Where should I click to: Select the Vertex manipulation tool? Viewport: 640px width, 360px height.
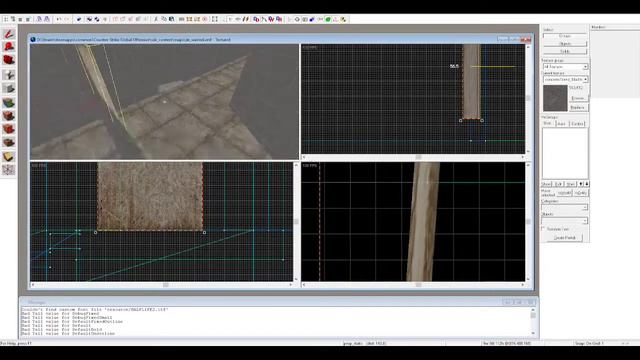point(9,170)
